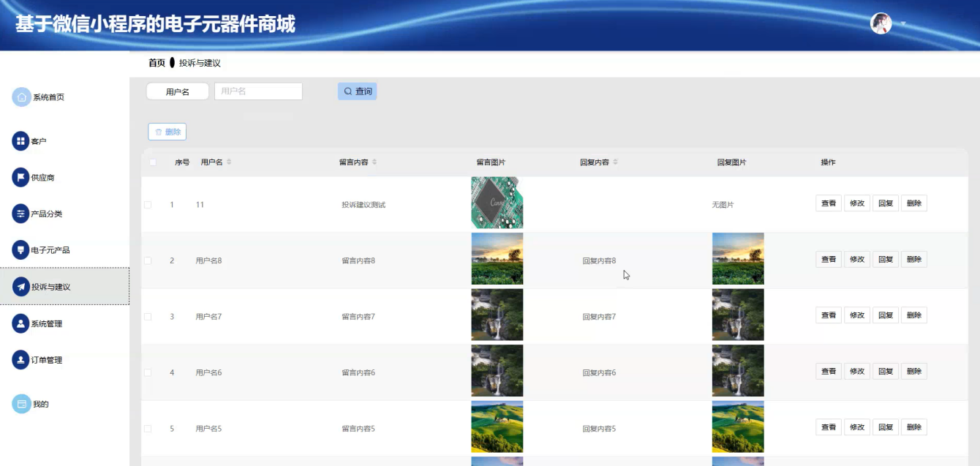Check the row 1 checkbox for user 11
The image size is (980, 466).
148,205
